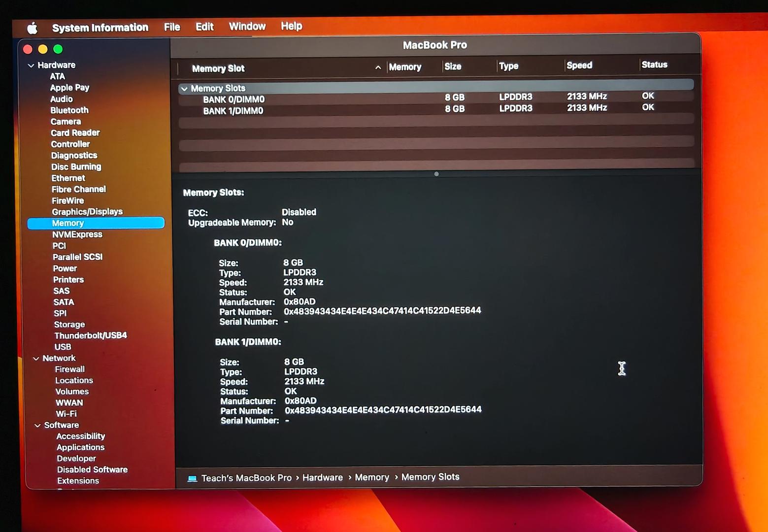The width and height of the screenshot is (768, 532).
Task: Sort by Memory Slot column header
Action: click(x=218, y=68)
